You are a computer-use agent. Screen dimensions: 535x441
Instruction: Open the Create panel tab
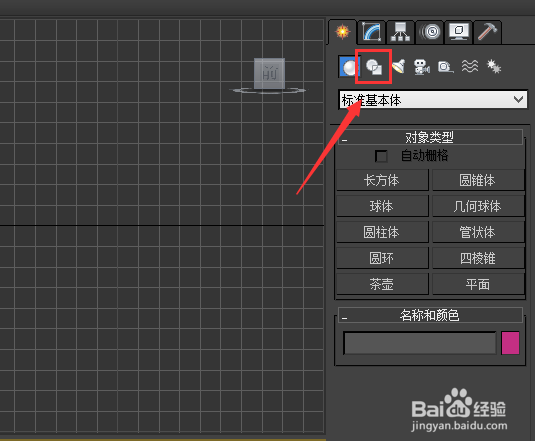pos(343,32)
